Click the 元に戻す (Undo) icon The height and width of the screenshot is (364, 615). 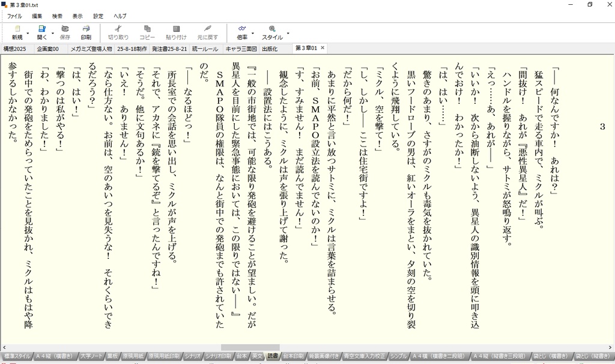pyautogui.click(x=207, y=29)
